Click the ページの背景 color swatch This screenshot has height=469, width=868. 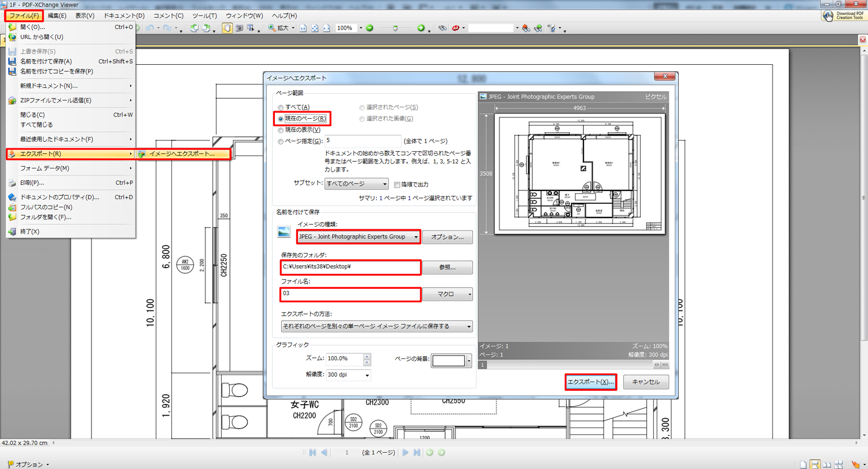[448, 361]
